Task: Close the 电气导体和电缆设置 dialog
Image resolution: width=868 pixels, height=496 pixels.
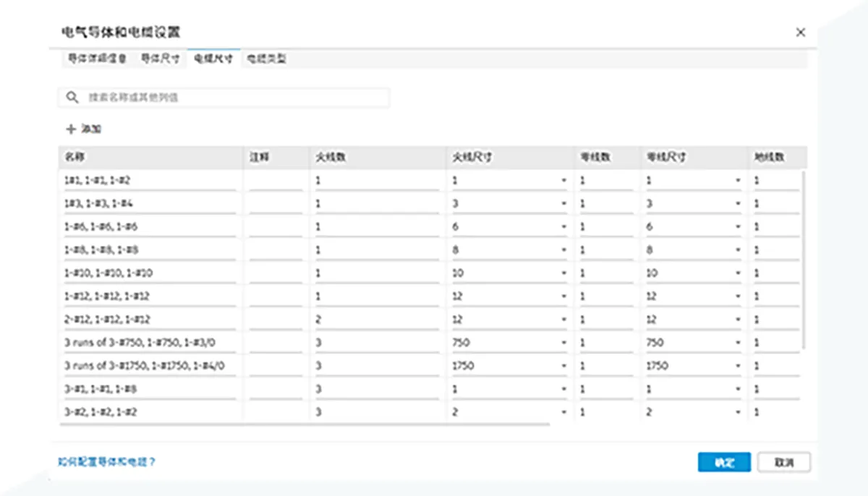Action: tap(800, 32)
